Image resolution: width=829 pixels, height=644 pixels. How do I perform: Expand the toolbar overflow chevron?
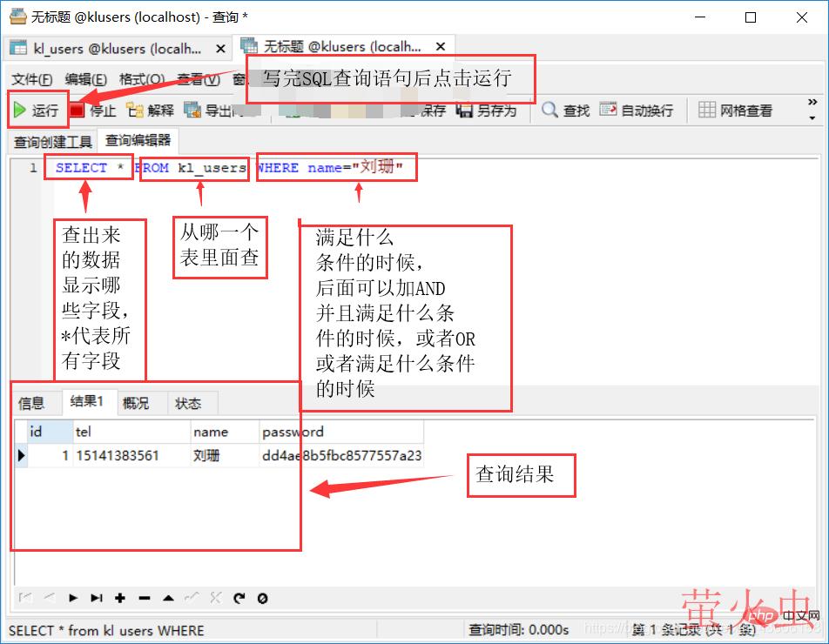[811, 104]
